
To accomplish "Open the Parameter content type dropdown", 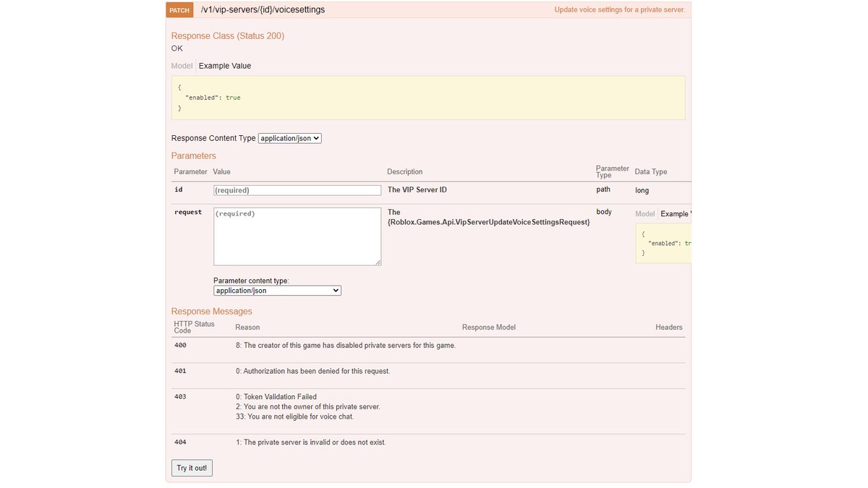I will click(x=277, y=291).
